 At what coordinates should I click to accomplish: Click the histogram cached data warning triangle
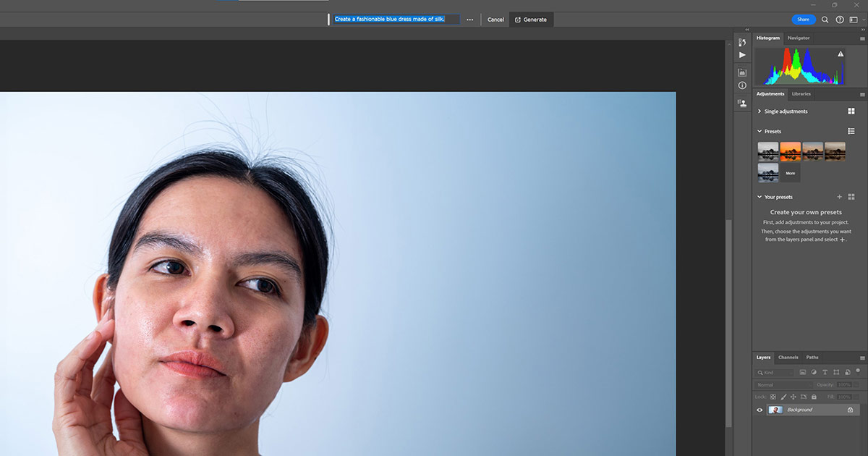pos(841,54)
